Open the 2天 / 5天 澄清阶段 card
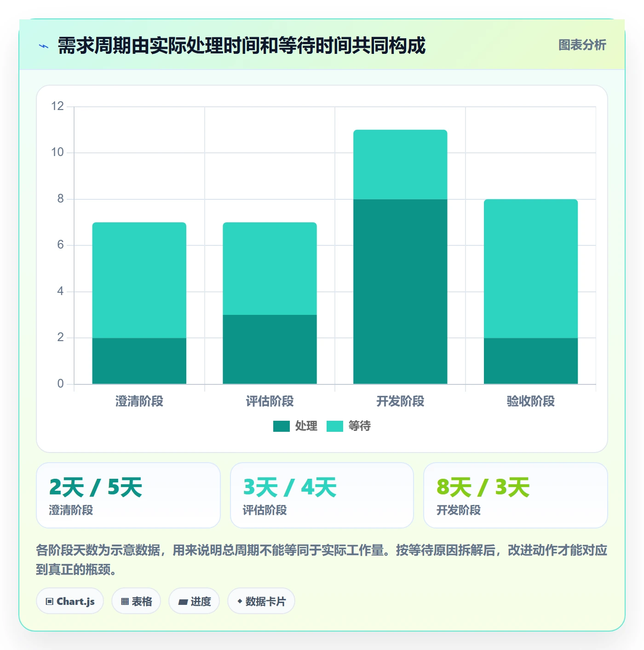644x650 pixels. click(128, 495)
